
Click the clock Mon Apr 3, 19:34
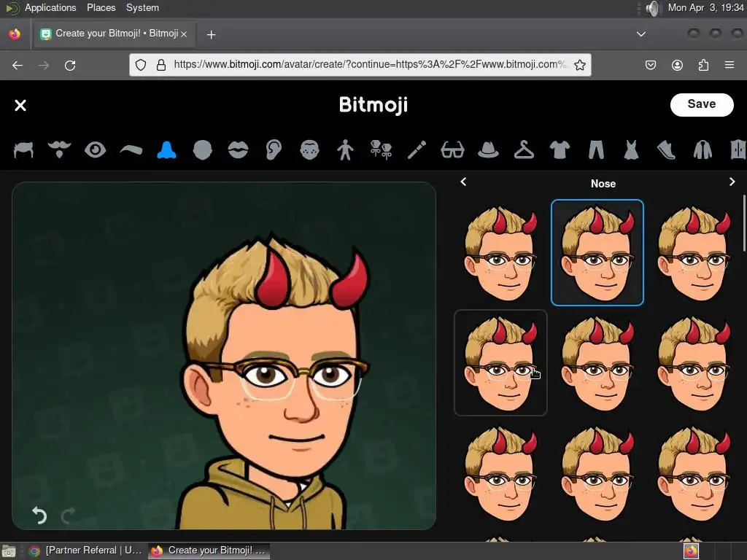coord(705,7)
